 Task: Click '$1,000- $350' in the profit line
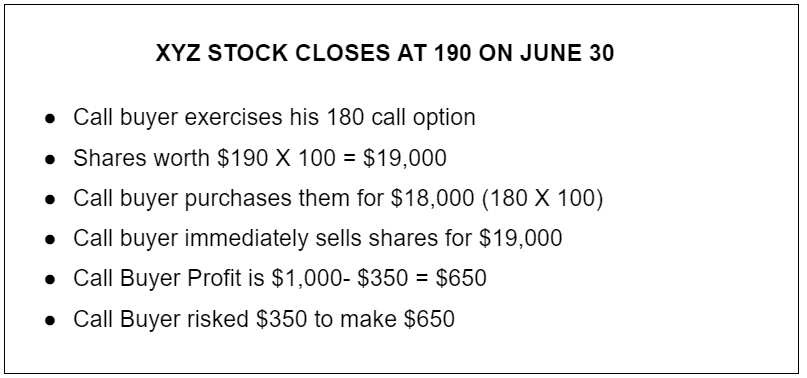click(348, 278)
